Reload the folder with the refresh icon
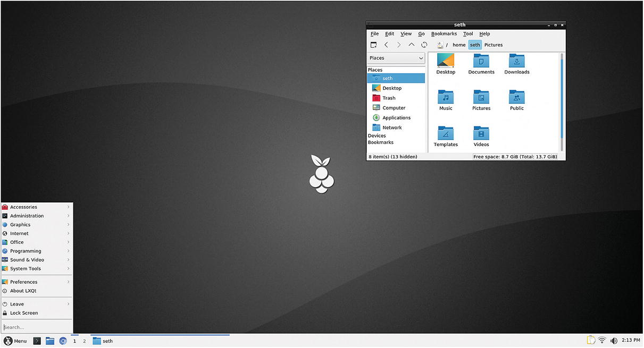This screenshot has height=348, width=644. click(x=424, y=45)
